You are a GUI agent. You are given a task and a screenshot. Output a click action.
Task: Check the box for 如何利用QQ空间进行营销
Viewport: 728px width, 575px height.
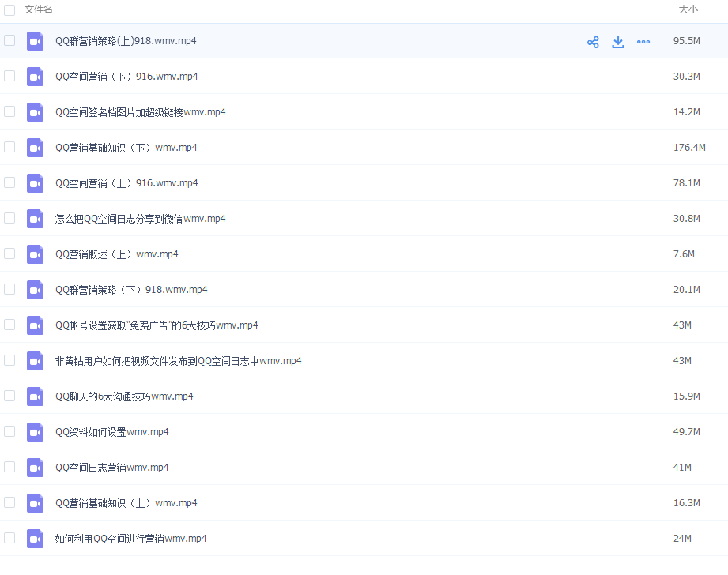coord(9,538)
